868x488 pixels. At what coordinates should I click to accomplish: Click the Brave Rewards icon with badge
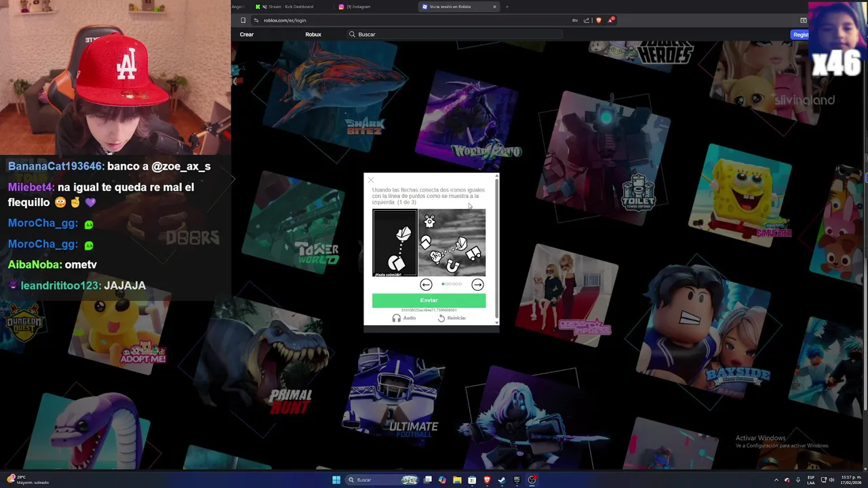click(x=610, y=20)
